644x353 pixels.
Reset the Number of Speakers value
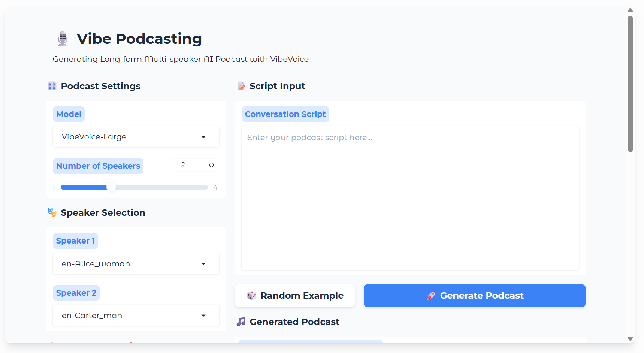pos(212,165)
